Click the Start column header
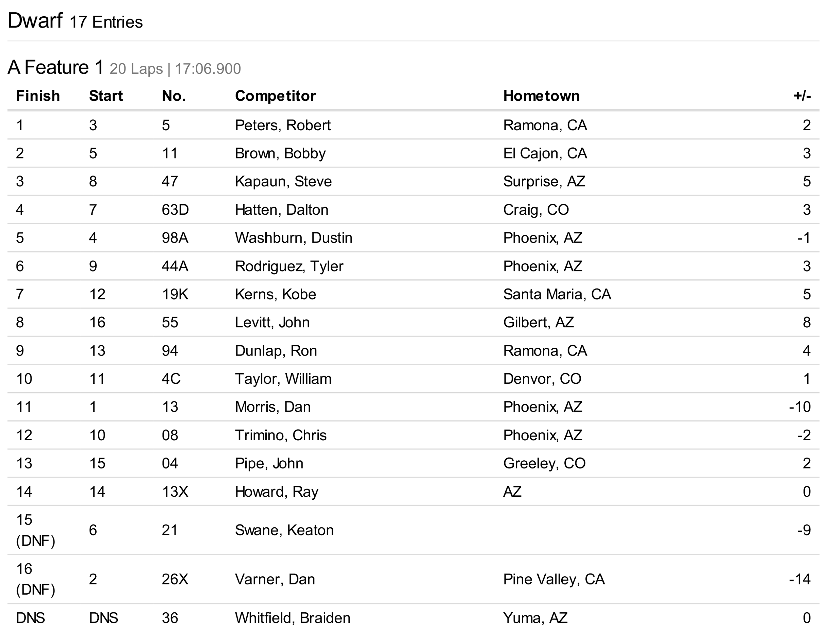827x644 pixels. [x=106, y=96]
